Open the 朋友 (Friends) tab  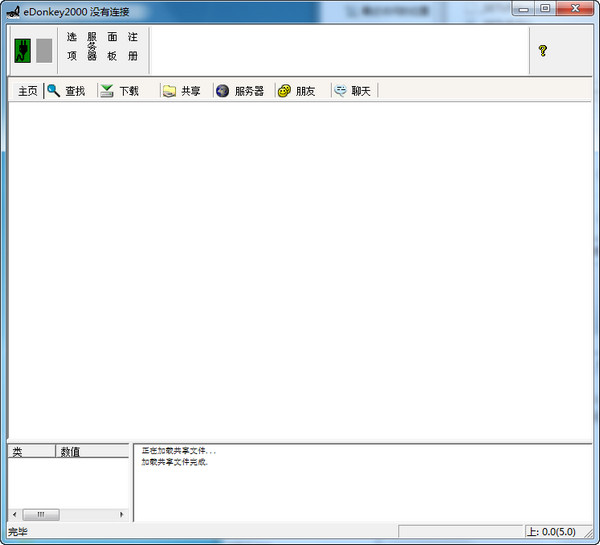tap(297, 91)
